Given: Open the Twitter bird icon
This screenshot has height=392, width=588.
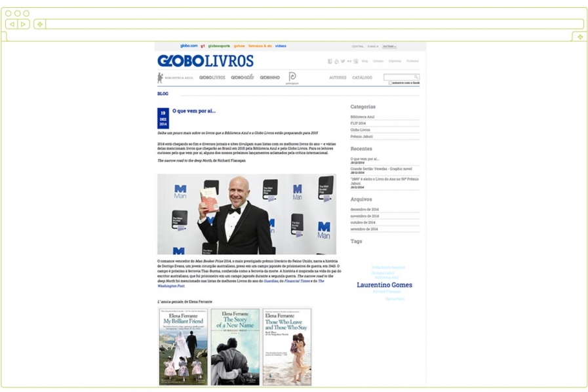Looking at the screenshot, I should tap(343, 61).
